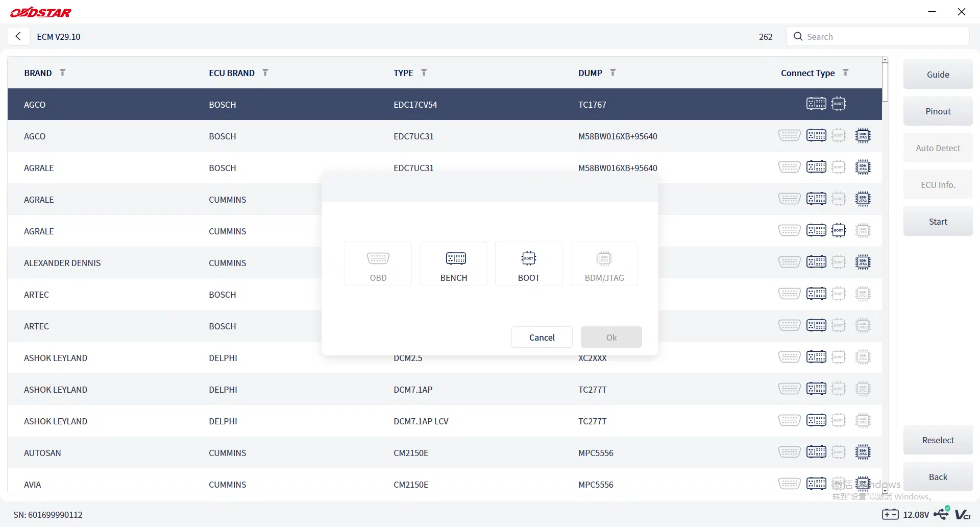Open the BRAND column filter
Viewport: 980px width, 527px height.
[62, 73]
